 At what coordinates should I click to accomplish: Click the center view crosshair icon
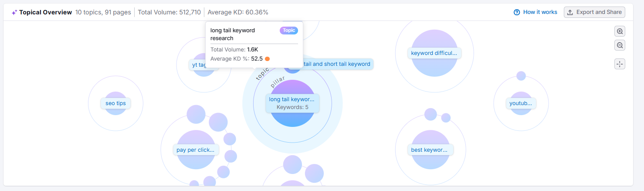pyautogui.click(x=620, y=64)
